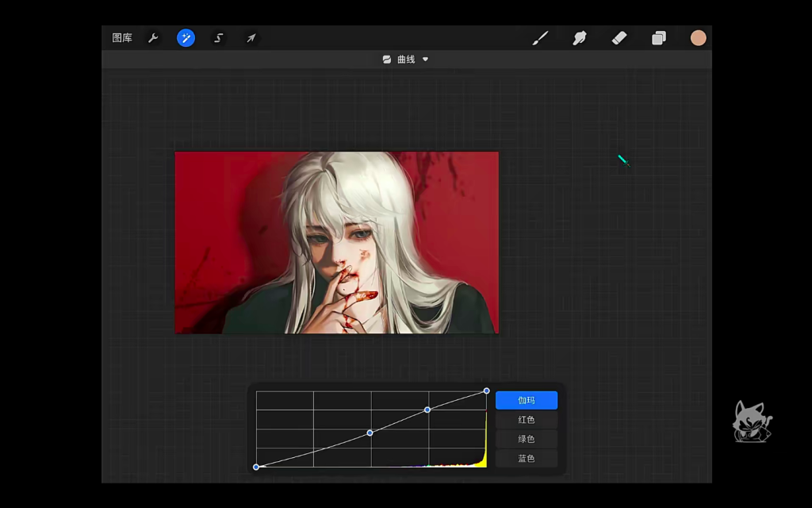Open the Layers panel
The height and width of the screenshot is (508, 812).
659,38
